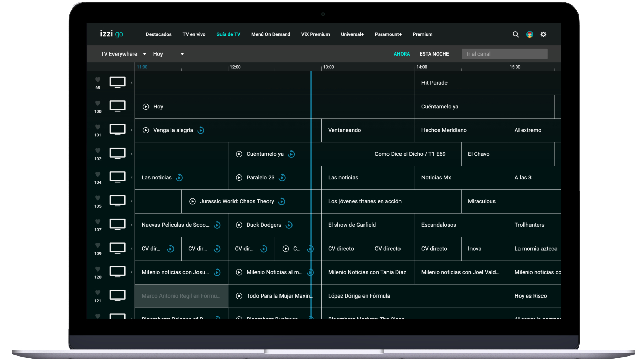Screen dimensions: 644x362
Task: Select the channel 121 TV icon
Action: [x=117, y=295]
